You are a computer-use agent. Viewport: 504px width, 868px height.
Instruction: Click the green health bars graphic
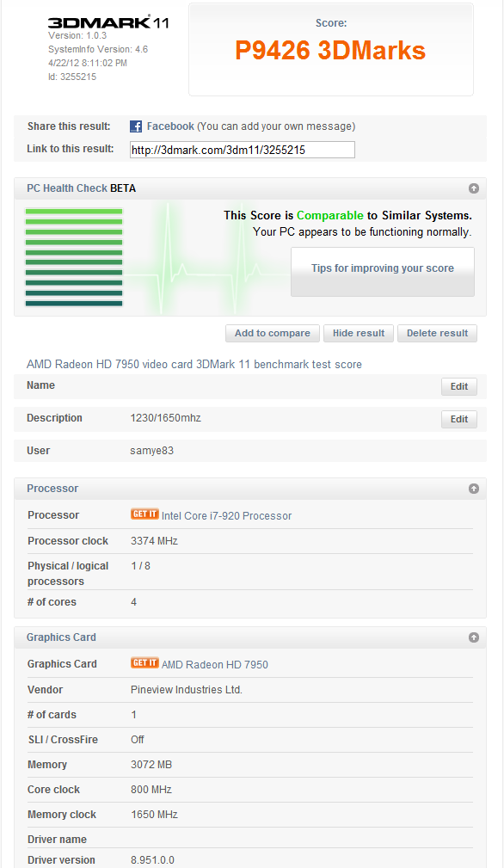click(74, 257)
